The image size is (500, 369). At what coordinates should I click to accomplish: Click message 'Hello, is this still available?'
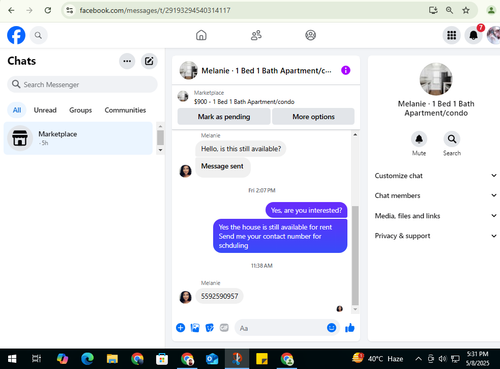tap(241, 149)
